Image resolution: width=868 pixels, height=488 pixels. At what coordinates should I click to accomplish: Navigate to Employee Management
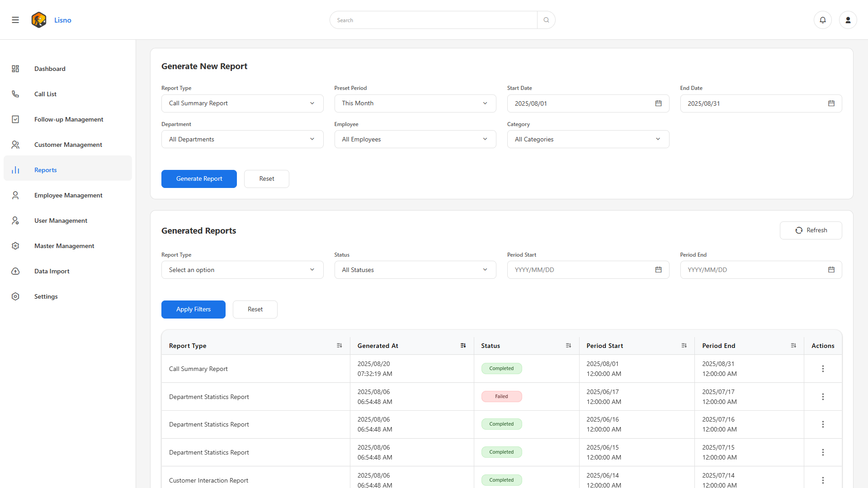68,195
